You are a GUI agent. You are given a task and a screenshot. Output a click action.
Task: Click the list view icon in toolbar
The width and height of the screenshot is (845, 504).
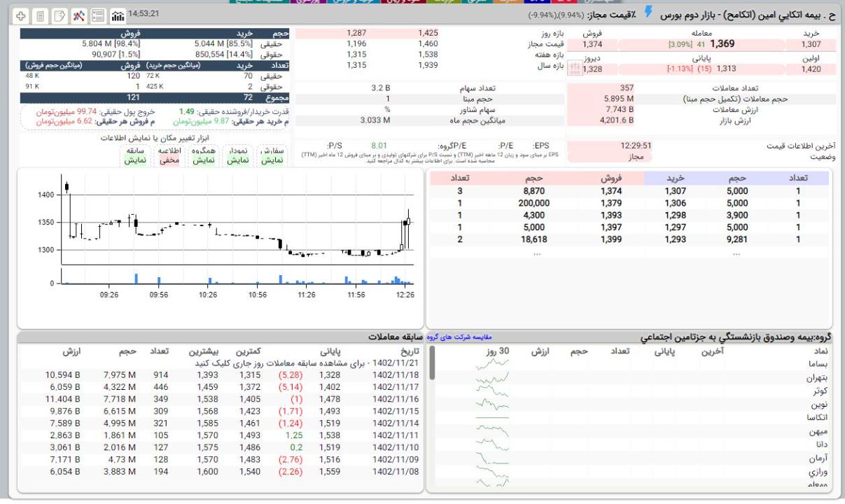coord(98,15)
